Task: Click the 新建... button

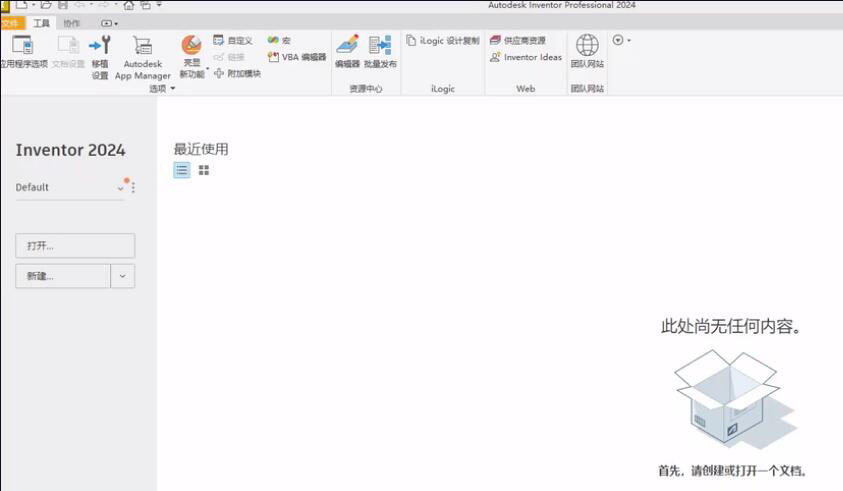Action: tap(63, 276)
